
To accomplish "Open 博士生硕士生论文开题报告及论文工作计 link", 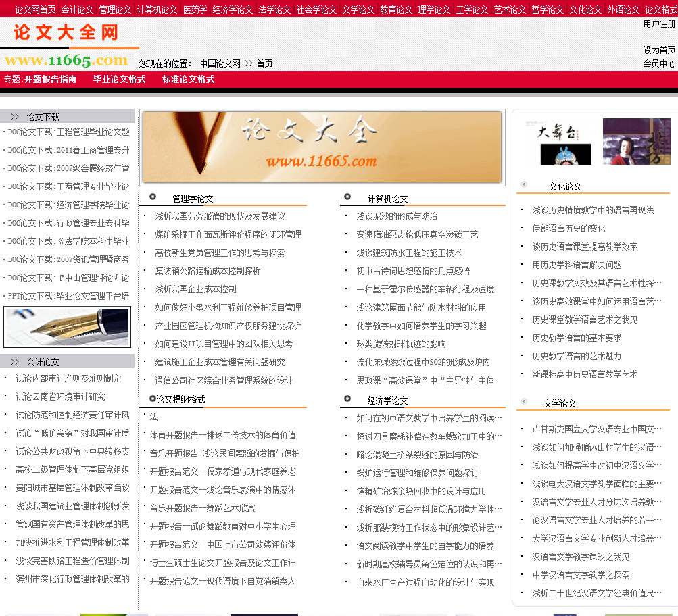I will [222, 563].
